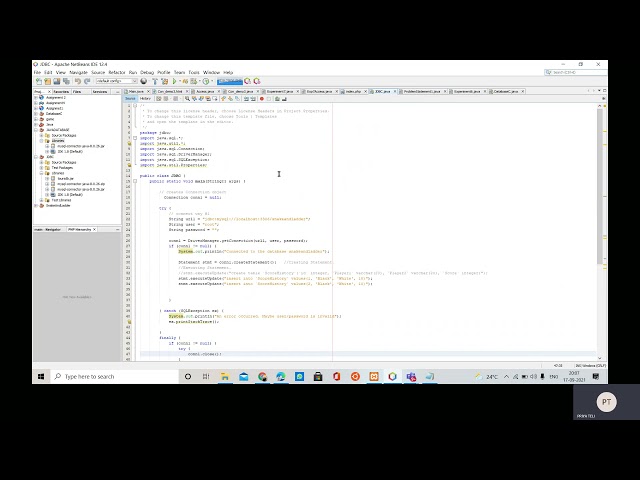Expand the Test Libraries node
Screen dimensions: 640x480
point(41,200)
